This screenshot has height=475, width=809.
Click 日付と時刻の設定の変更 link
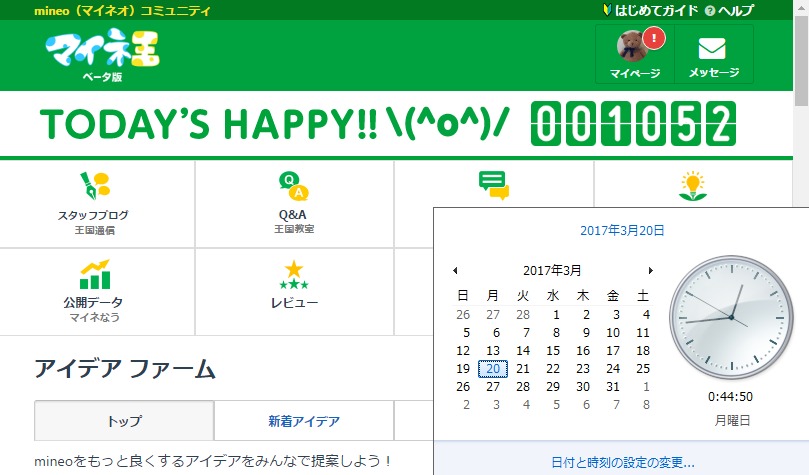pyautogui.click(x=623, y=462)
